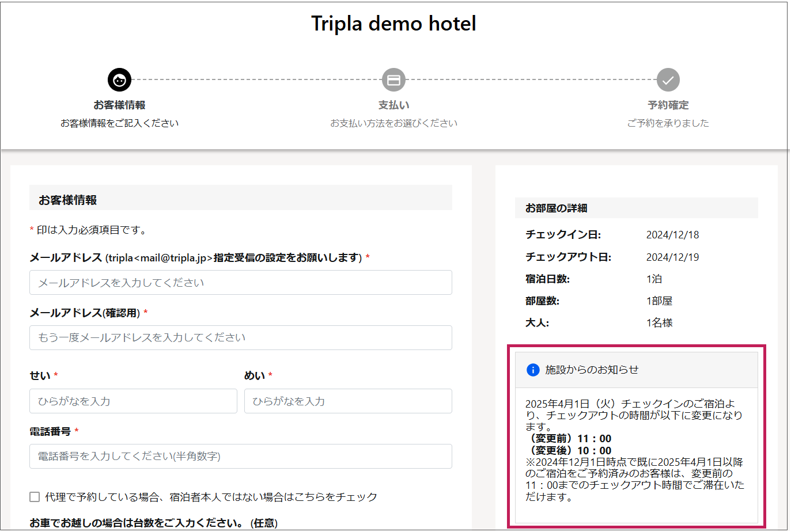Click the めい hiragana input field
Image resolution: width=791 pixels, height=532 pixels.
[x=348, y=401]
